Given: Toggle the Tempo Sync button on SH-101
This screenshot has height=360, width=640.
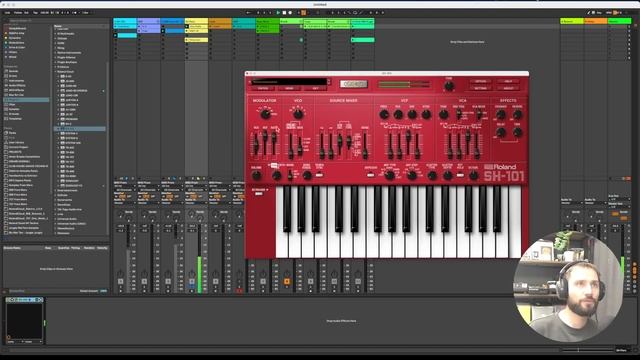Looking at the screenshot, I should point(319,175).
